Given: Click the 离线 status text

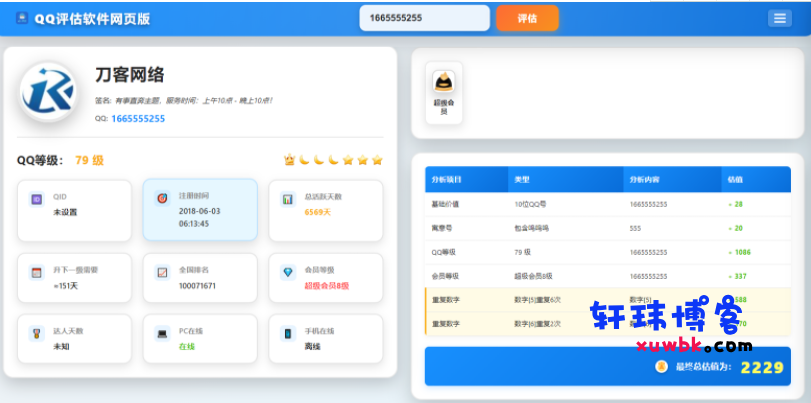Looking at the screenshot, I should [x=312, y=347].
